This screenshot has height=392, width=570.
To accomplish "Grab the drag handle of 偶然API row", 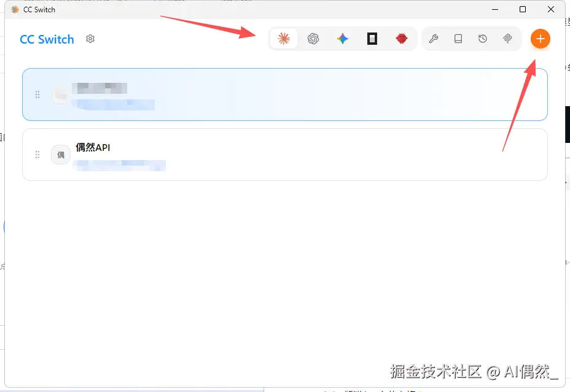I will pos(37,155).
